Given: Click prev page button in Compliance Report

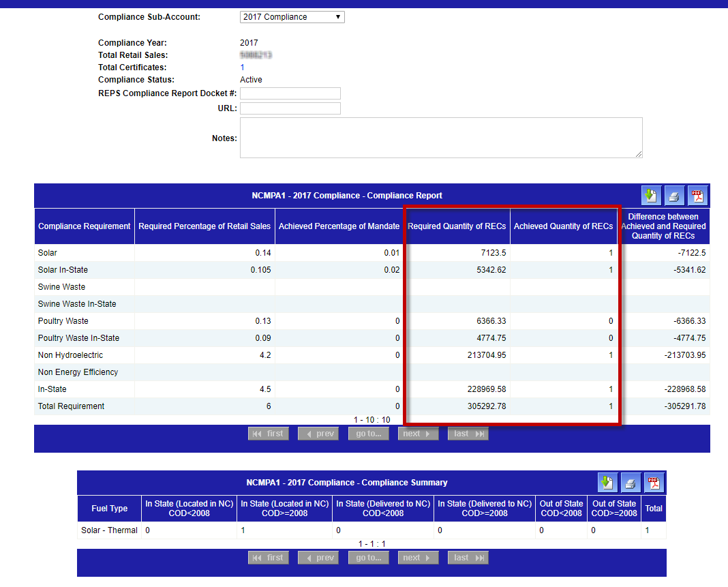Looking at the screenshot, I should [318, 434].
